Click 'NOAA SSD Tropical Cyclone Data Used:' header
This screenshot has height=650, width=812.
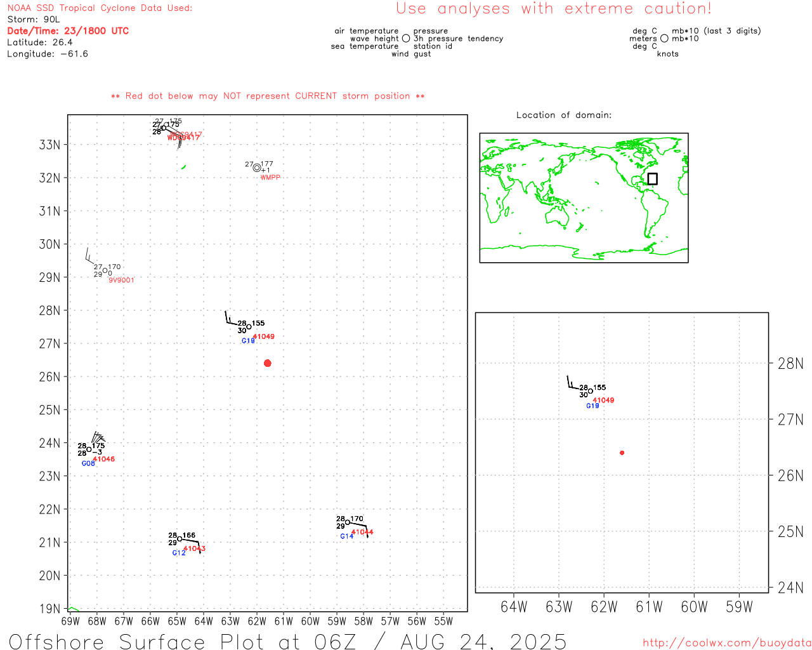point(100,8)
